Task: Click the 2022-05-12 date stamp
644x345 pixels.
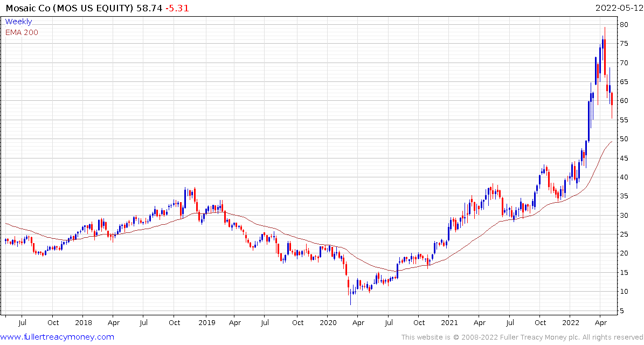Action: [x=619, y=8]
